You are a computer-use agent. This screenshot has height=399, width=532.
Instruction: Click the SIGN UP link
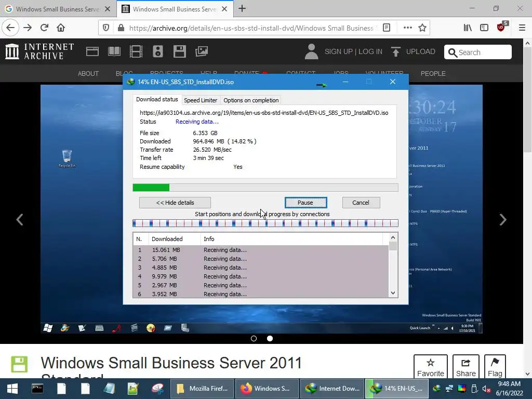(339, 51)
